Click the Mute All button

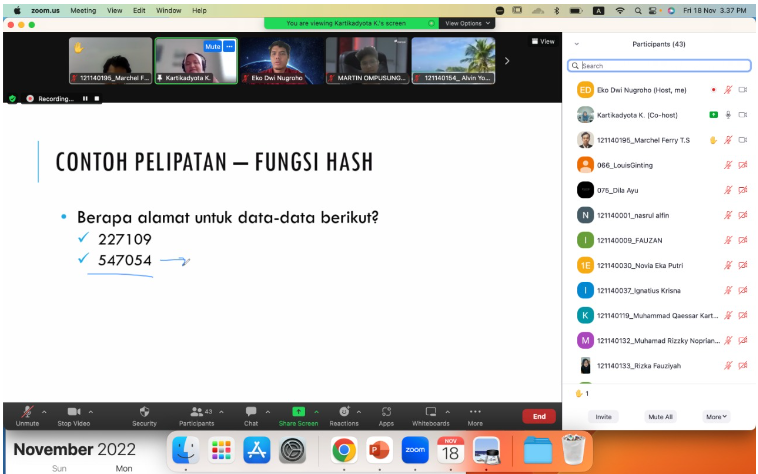click(660, 416)
